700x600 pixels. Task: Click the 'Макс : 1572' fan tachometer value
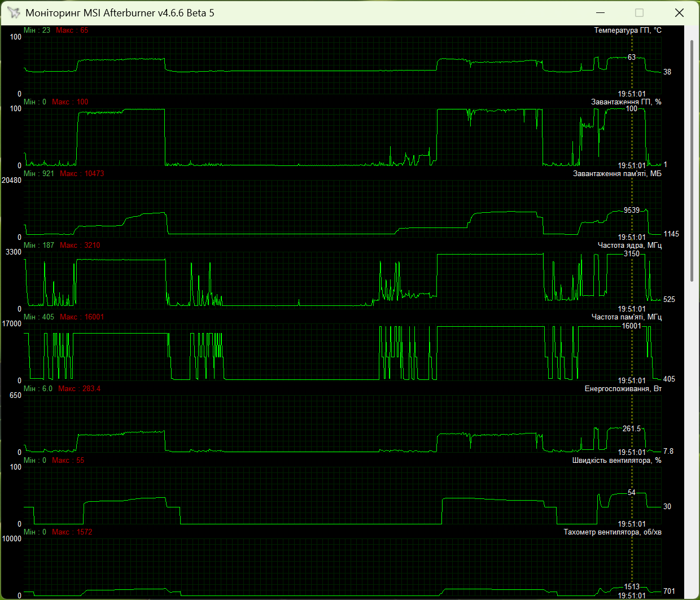(x=72, y=532)
